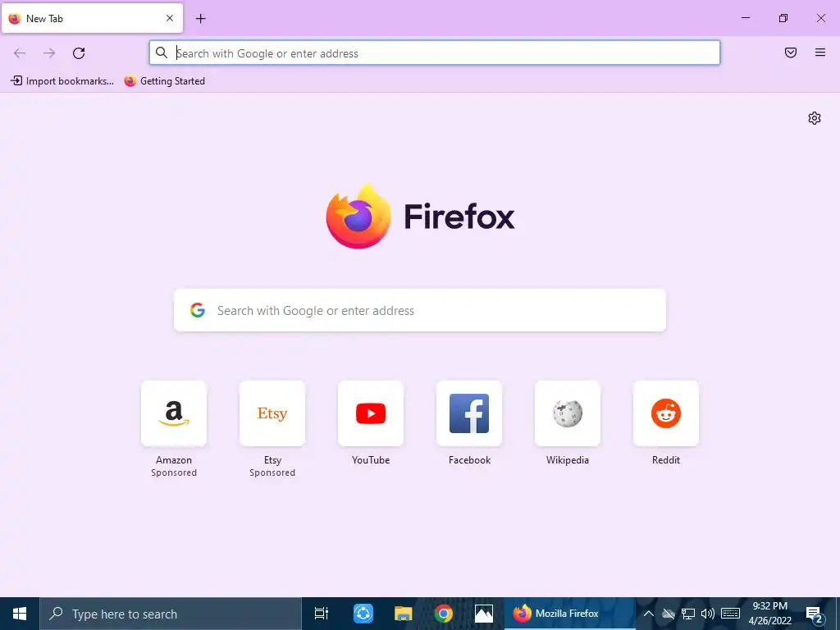
Task: Open new tab personalize gear icon
Action: point(815,118)
